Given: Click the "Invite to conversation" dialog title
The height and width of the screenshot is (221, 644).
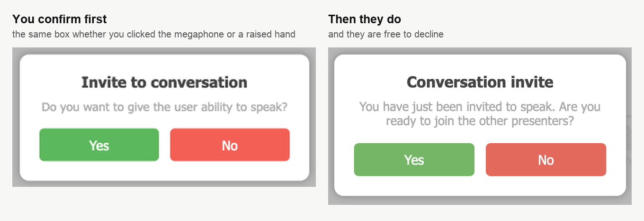Looking at the screenshot, I should click(164, 83).
